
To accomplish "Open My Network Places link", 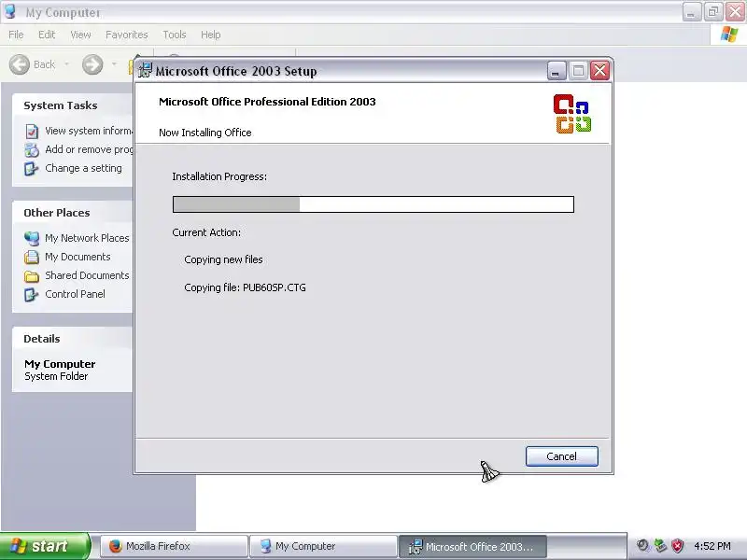I will 87,238.
